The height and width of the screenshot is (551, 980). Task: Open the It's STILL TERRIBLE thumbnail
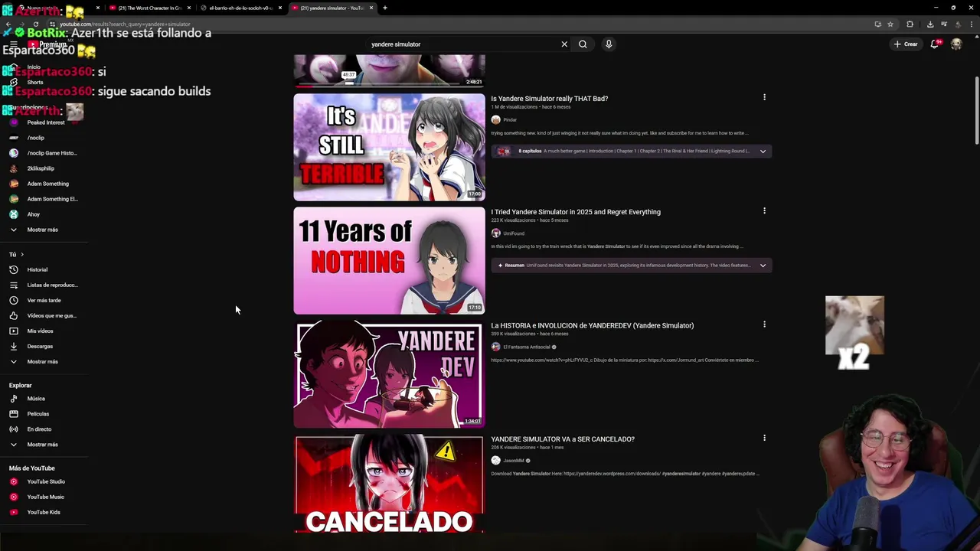(389, 147)
